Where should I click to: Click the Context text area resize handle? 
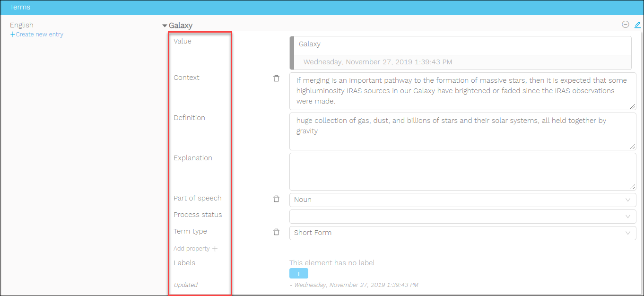[633, 107]
